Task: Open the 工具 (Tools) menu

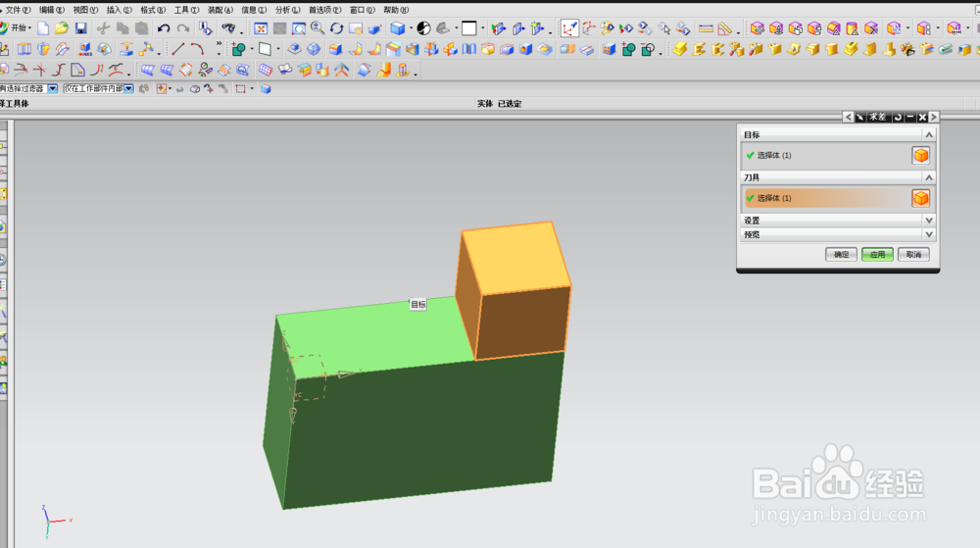Action: (186, 10)
